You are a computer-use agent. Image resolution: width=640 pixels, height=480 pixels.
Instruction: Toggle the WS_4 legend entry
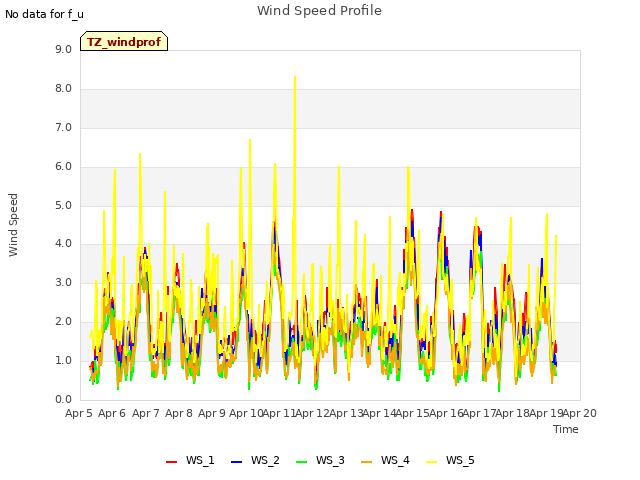385,460
